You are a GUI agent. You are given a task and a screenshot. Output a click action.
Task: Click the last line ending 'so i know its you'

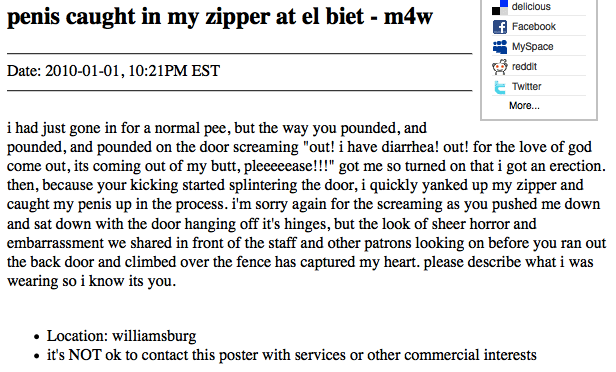92,281
